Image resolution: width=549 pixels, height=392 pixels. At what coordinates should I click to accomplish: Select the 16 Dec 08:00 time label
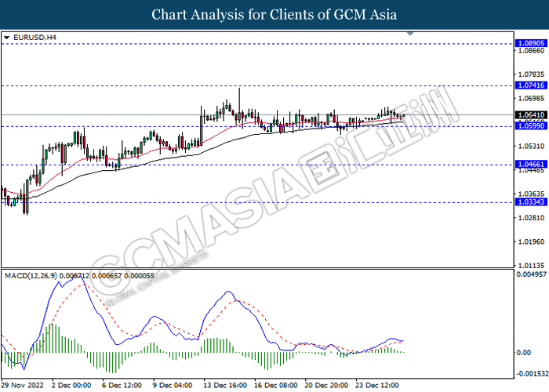tap(276, 386)
